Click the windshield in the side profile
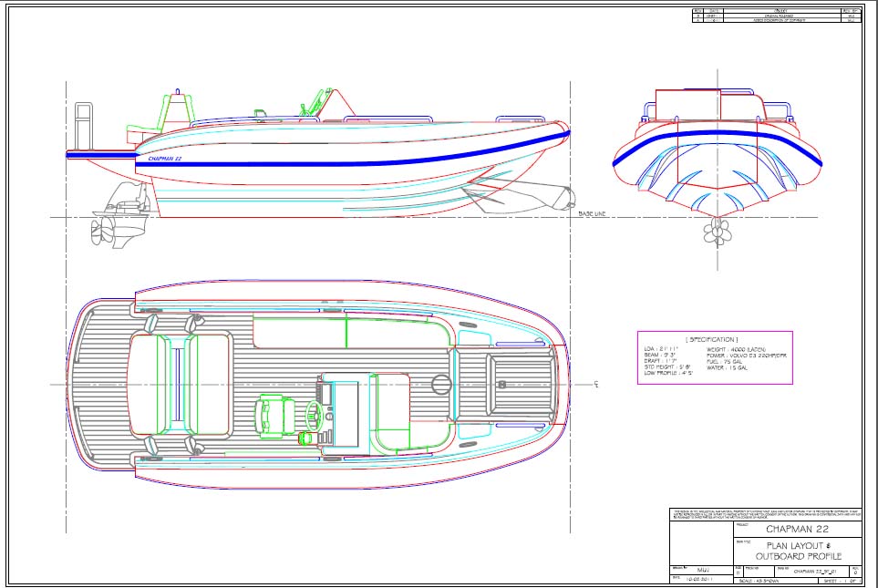This screenshot has width=878, height=588. pyautogui.click(x=318, y=101)
